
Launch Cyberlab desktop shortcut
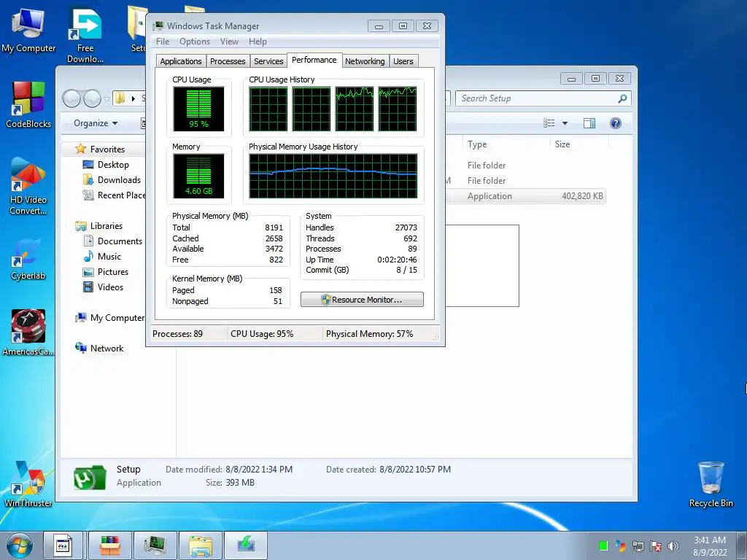[28, 260]
